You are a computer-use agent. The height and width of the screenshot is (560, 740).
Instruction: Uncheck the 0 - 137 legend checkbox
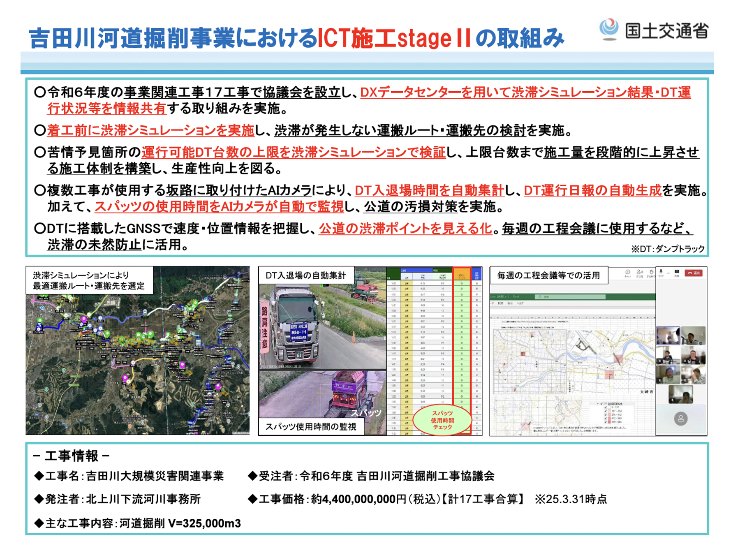[605, 407]
